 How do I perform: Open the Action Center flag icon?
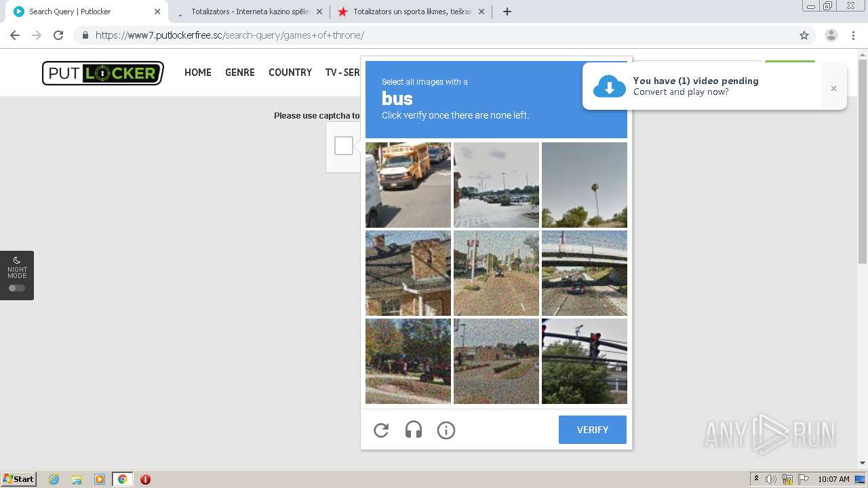[x=803, y=479]
